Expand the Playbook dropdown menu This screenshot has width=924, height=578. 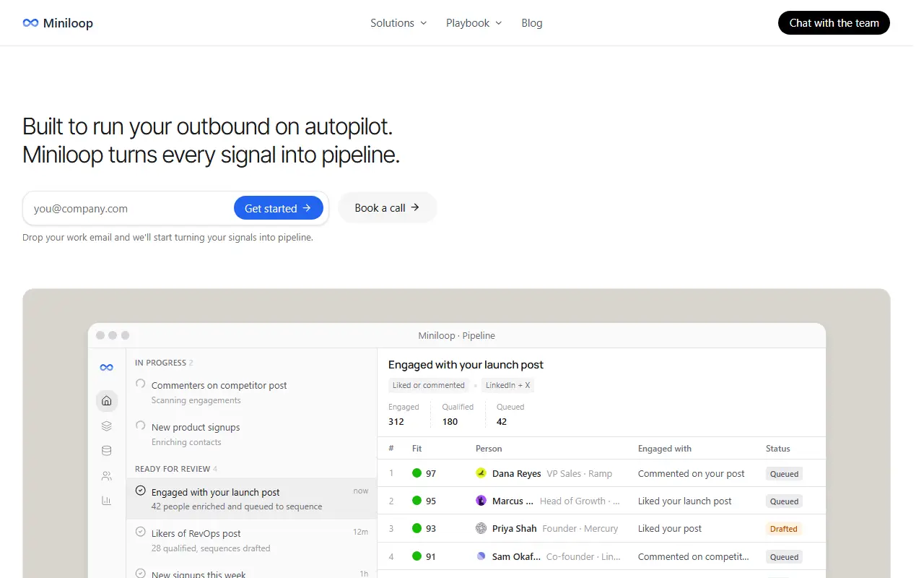click(474, 23)
